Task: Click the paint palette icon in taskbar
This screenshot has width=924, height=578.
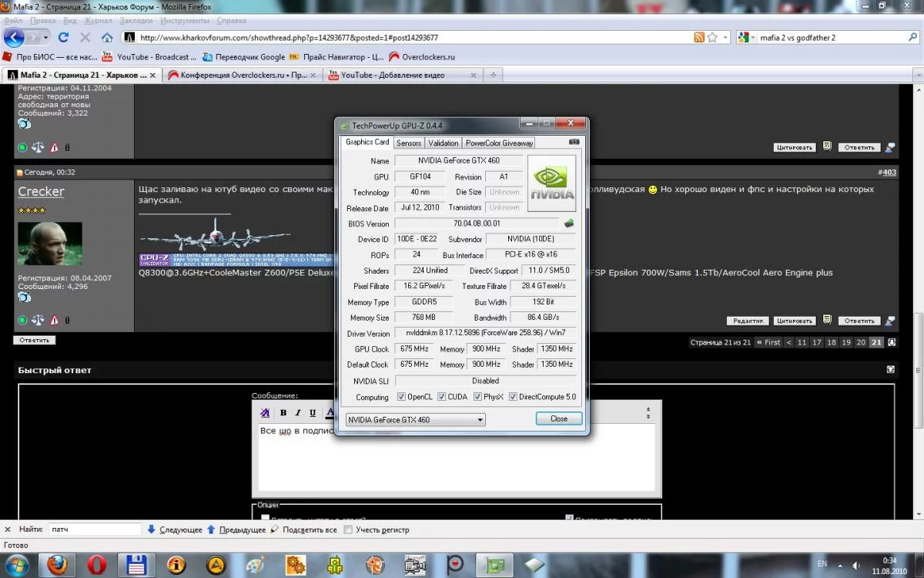Action: pyautogui.click(x=256, y=565)
